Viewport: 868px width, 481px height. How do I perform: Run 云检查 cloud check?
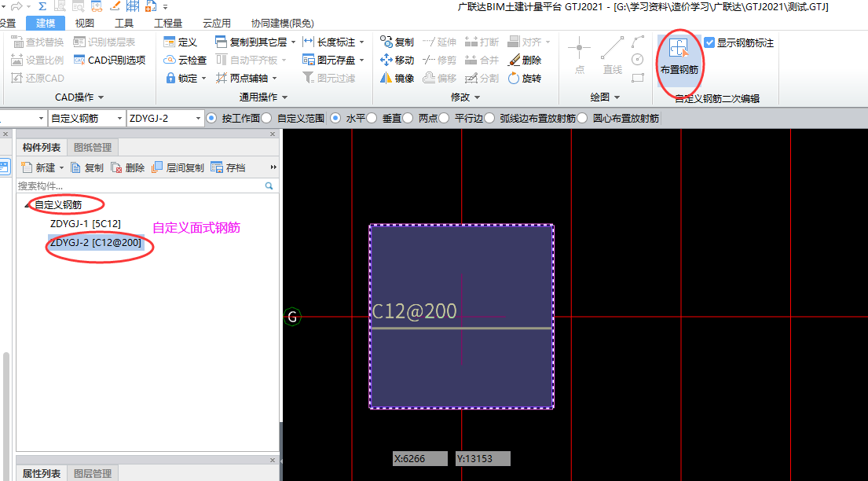(185, 60)
